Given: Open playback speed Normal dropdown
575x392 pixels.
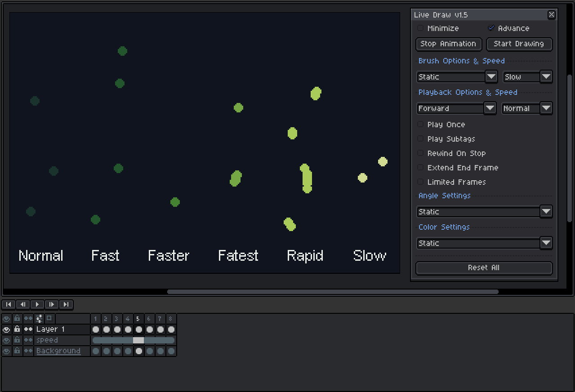Looking at the screenshot, I should (x=527, y=108).
